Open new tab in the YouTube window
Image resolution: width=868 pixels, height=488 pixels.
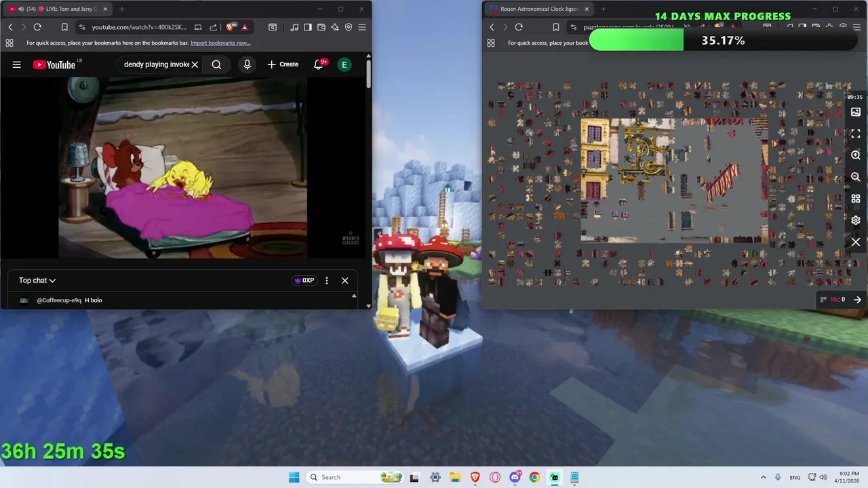[x=122, y=9]
